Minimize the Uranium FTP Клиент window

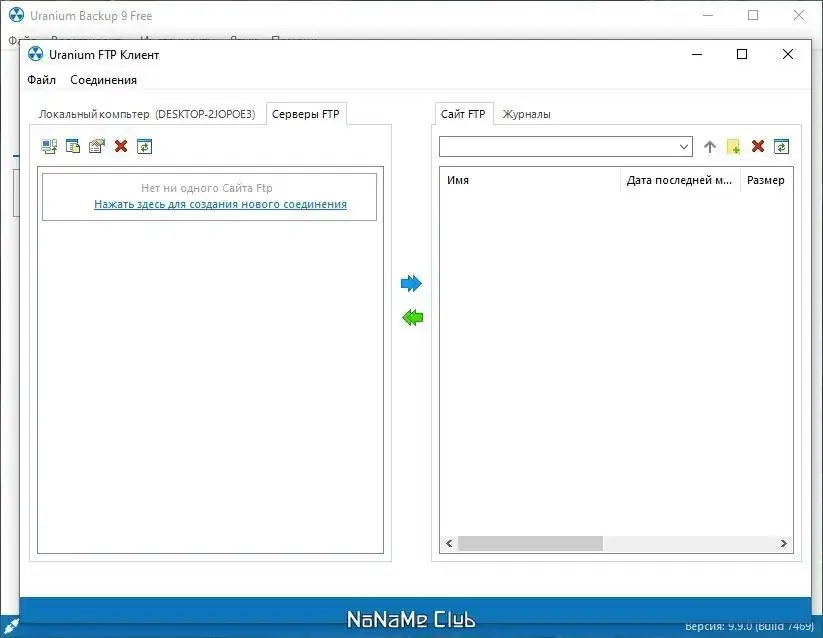pyautogui.click(x=697, y=54)
